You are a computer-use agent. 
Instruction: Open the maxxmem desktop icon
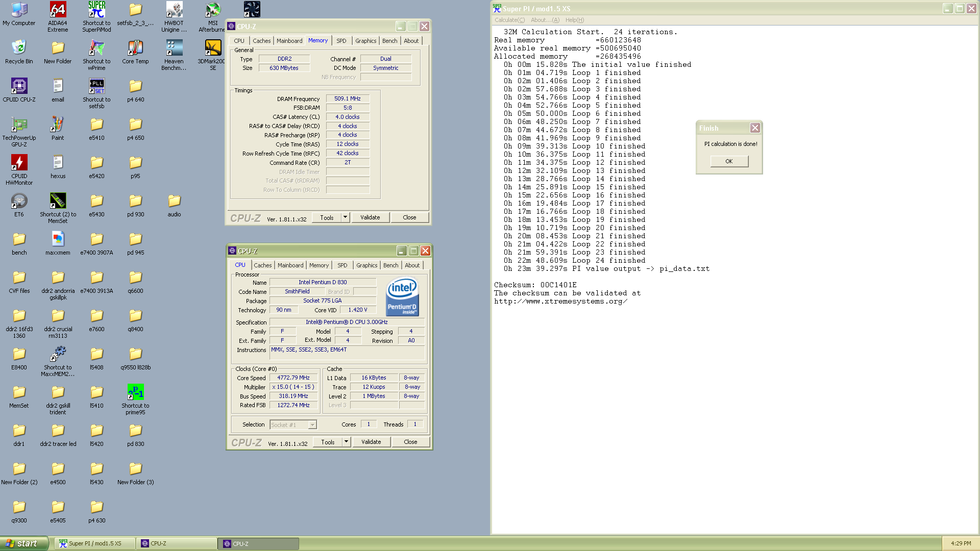click(x=58, y=243)
